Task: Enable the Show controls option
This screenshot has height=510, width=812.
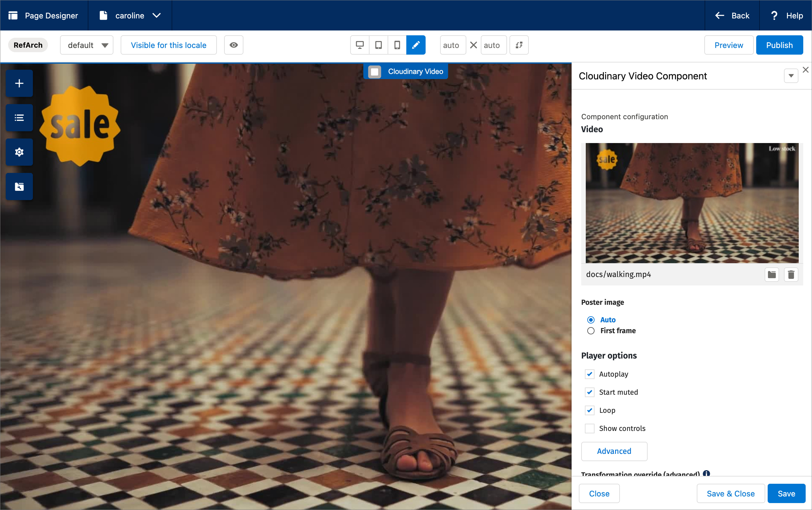Action: tap(589, 429)
